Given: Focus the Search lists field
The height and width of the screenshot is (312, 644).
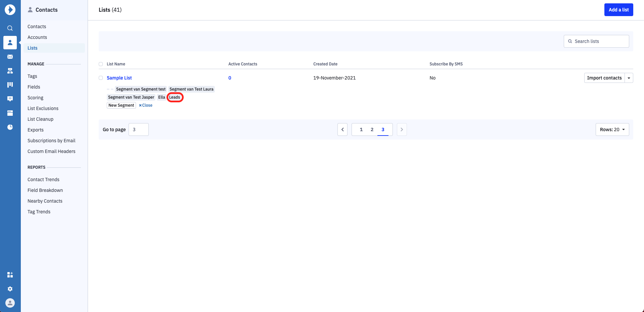Looking at the screenshot, I should pyautogui.click(x=596, y=41).
